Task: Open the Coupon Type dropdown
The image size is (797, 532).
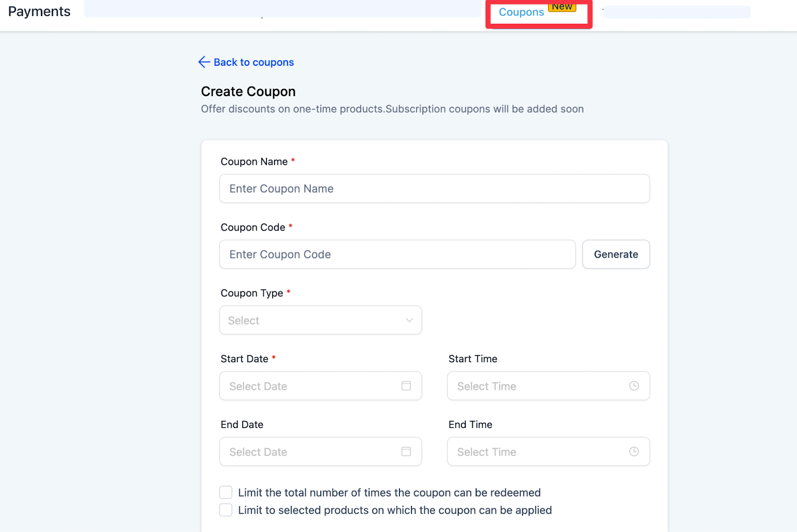Action: [320, 320]
